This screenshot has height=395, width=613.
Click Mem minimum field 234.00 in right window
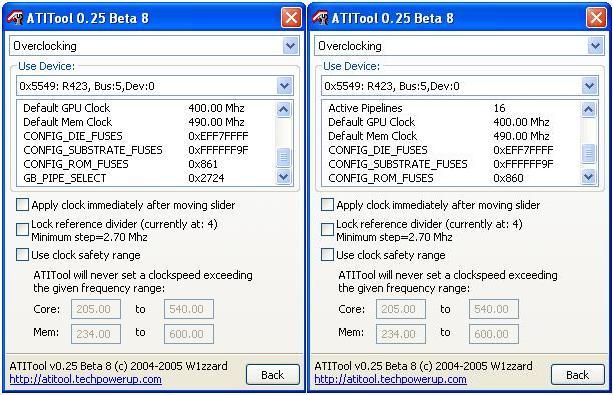(401, 334)
